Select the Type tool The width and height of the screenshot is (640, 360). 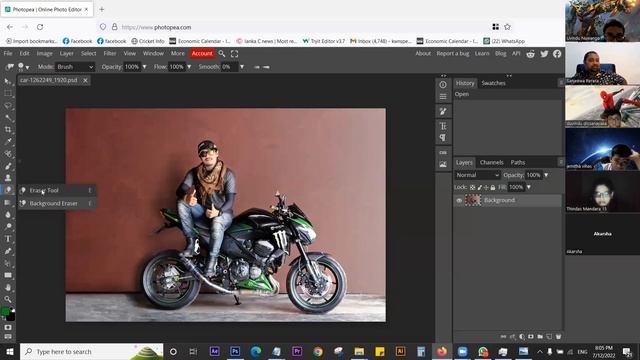pos(8,239)
